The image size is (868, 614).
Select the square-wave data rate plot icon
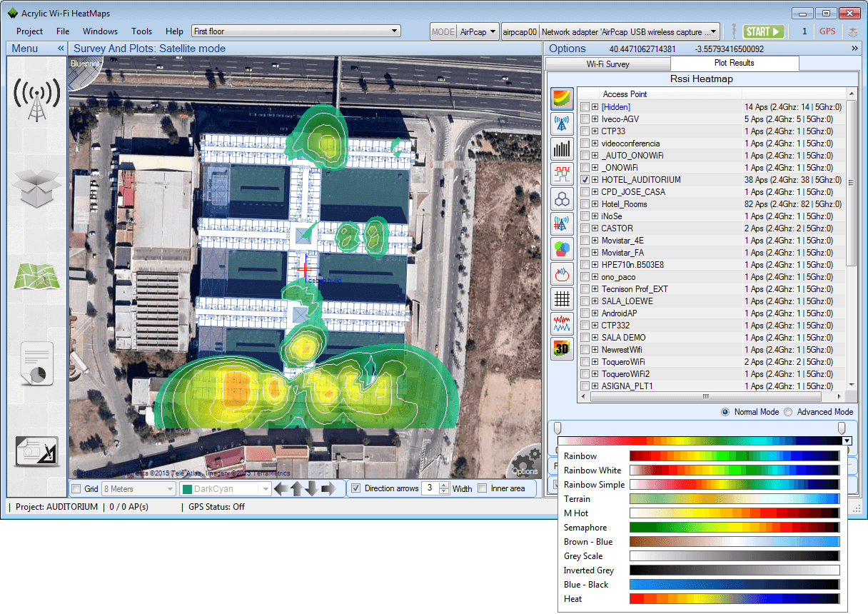(562, 174)
